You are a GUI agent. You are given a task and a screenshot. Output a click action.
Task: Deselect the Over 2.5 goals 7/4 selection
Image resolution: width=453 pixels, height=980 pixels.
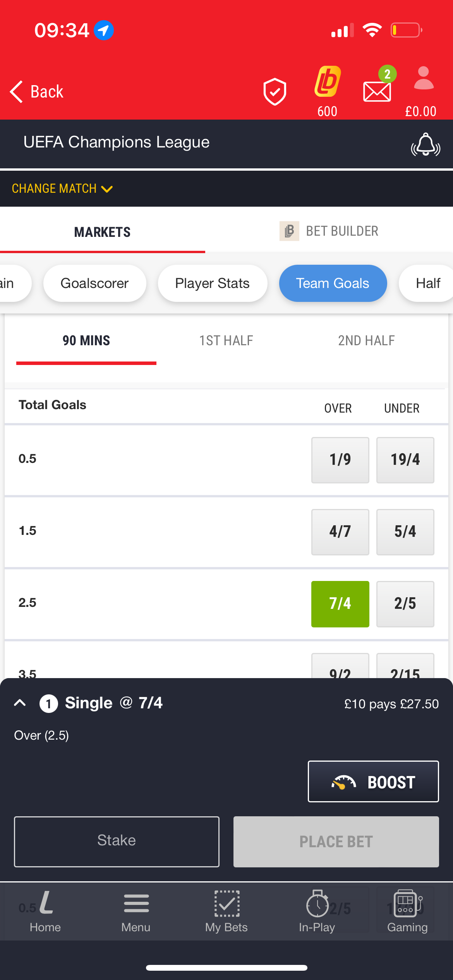tap(340, 604)
